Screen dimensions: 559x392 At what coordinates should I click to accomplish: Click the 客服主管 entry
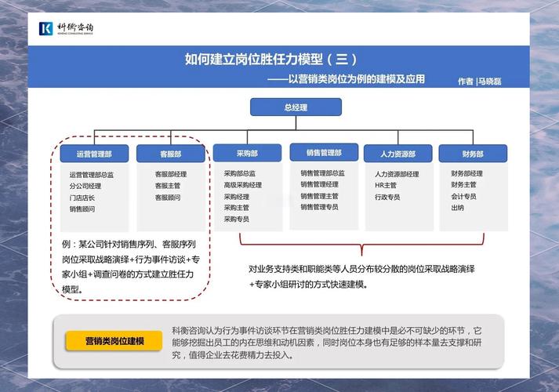point(168,186)
